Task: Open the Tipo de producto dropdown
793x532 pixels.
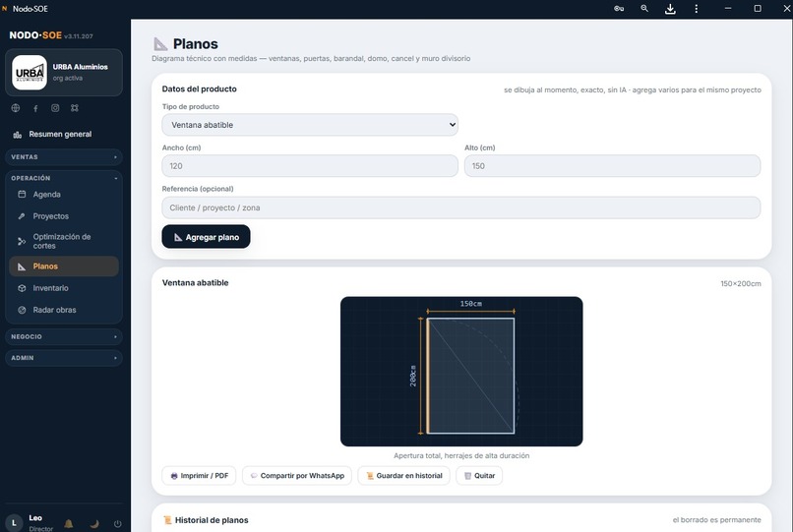Action: (x=310, y=125)
